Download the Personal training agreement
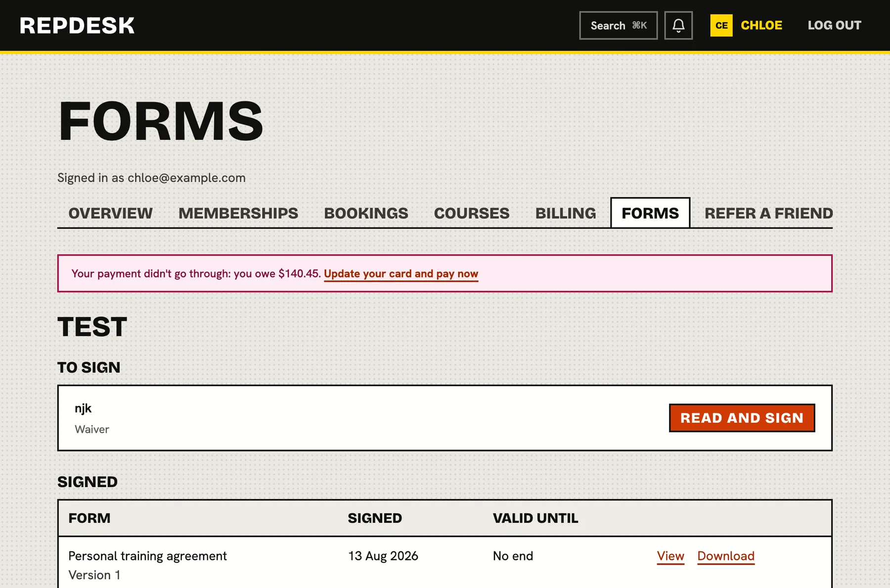The image size is (890, 588). (726, 556)
